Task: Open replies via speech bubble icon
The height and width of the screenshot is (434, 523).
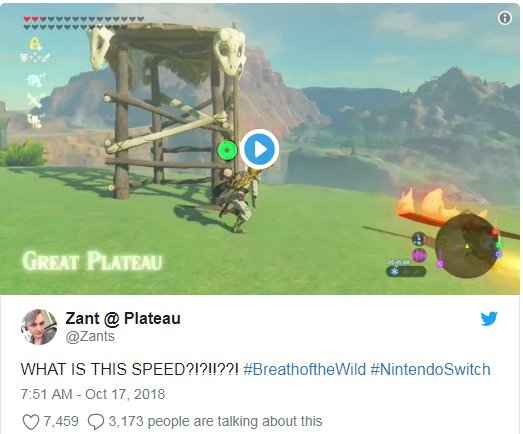Action: click(x=95, y=422)
